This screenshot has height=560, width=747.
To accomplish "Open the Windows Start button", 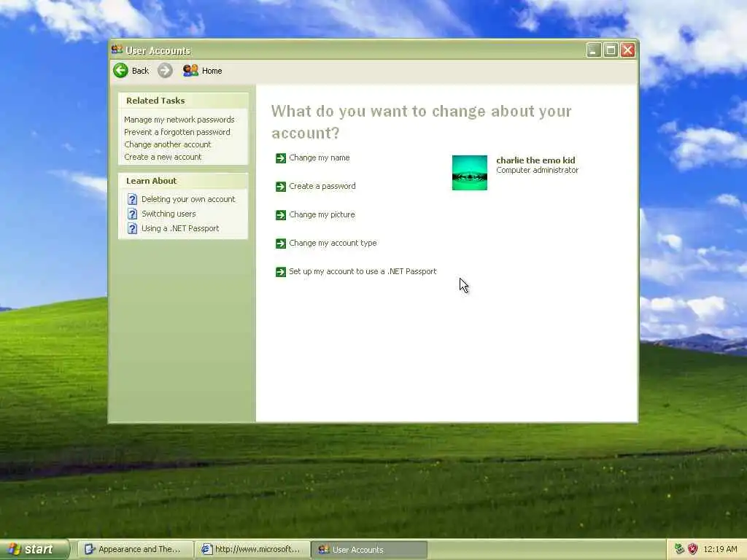I will (34, 550).
